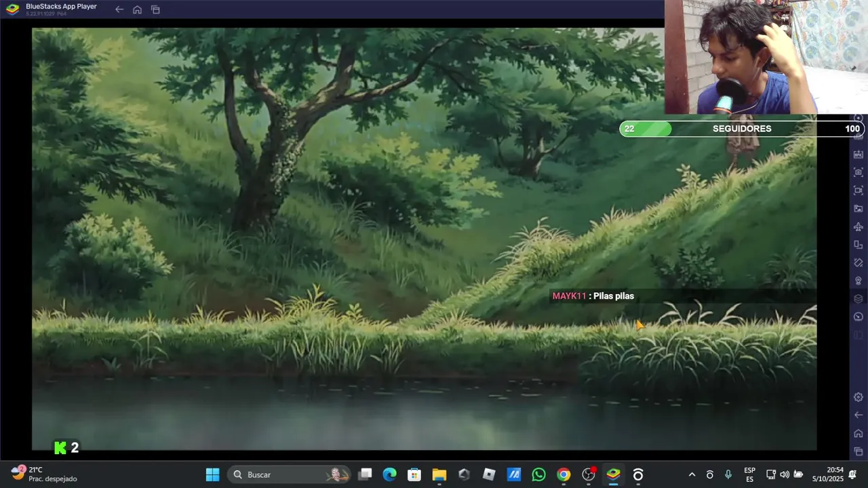Viewport: 868px width, 488px height.
Task: Click the BlueStacks back arrow in title bar
Action: [x=119, y=9]
